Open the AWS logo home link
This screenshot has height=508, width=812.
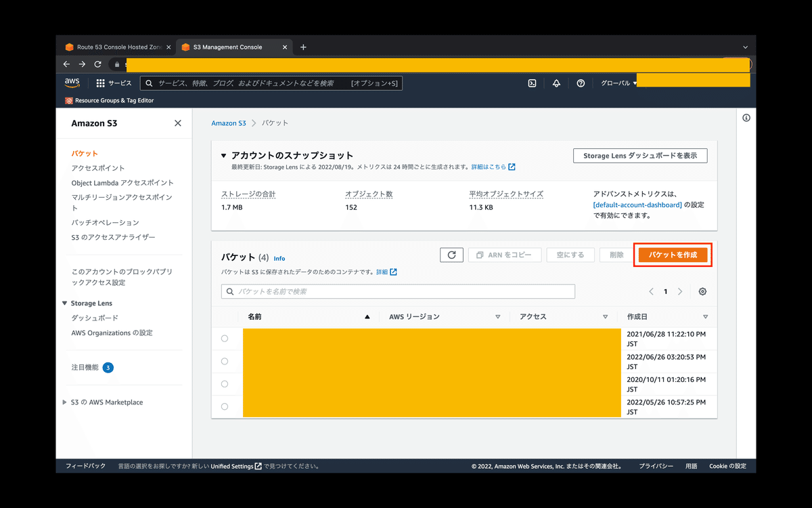[72, 83]
